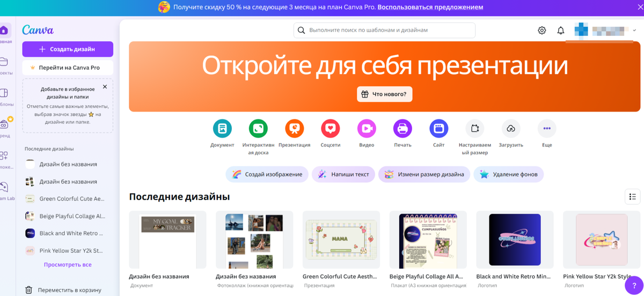Click the Открой для себя презентации banner
The image size is (644, 296).
(385, 77)
